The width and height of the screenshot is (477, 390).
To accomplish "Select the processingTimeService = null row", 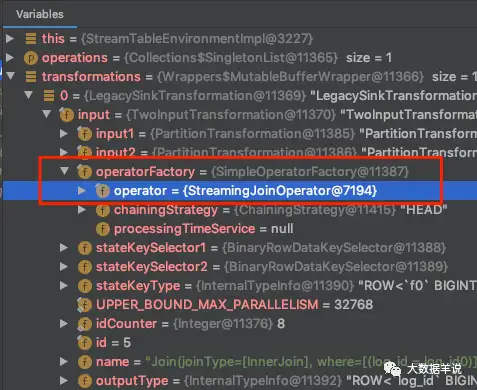I will [x=204, y=229].
